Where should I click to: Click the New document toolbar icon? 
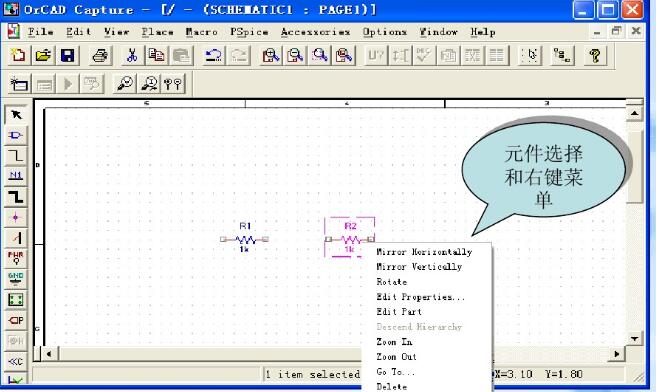pyautogui.click(x=18, y=55)
